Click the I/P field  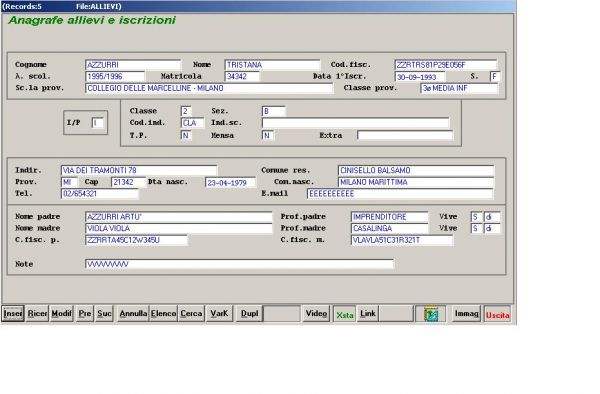(98, 123)
